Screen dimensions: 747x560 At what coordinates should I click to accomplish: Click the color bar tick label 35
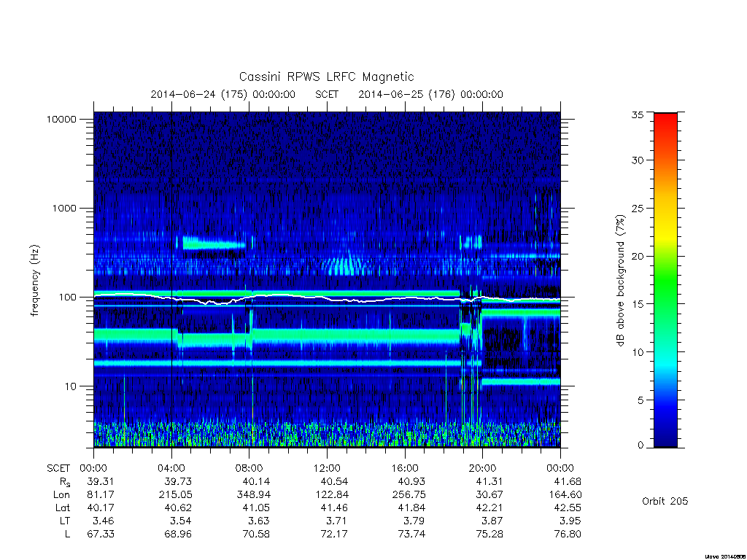pyautogui.click(x=637, y=114)
